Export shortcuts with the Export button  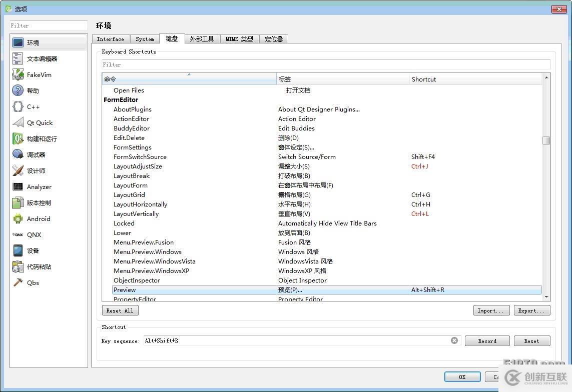531,310
